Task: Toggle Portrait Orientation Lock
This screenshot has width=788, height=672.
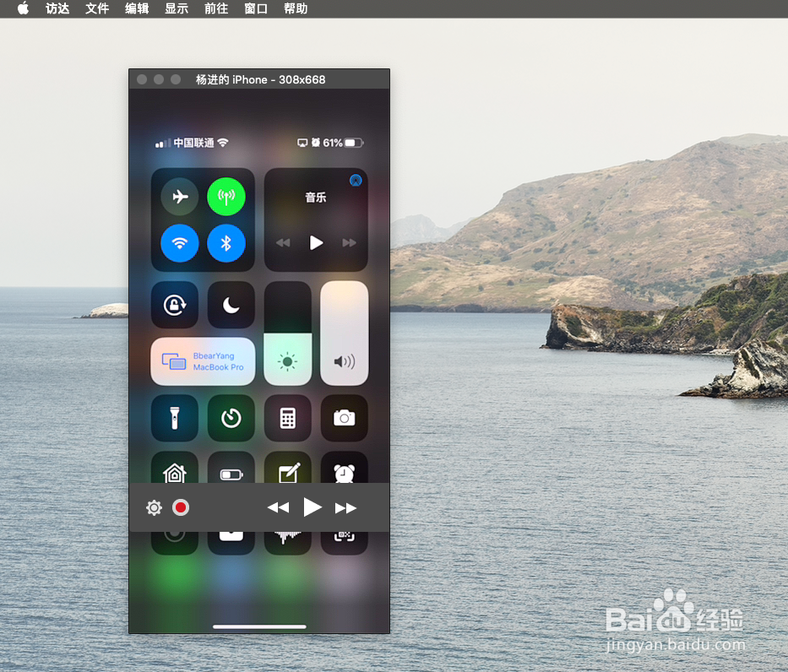Action: pos(174,305)
